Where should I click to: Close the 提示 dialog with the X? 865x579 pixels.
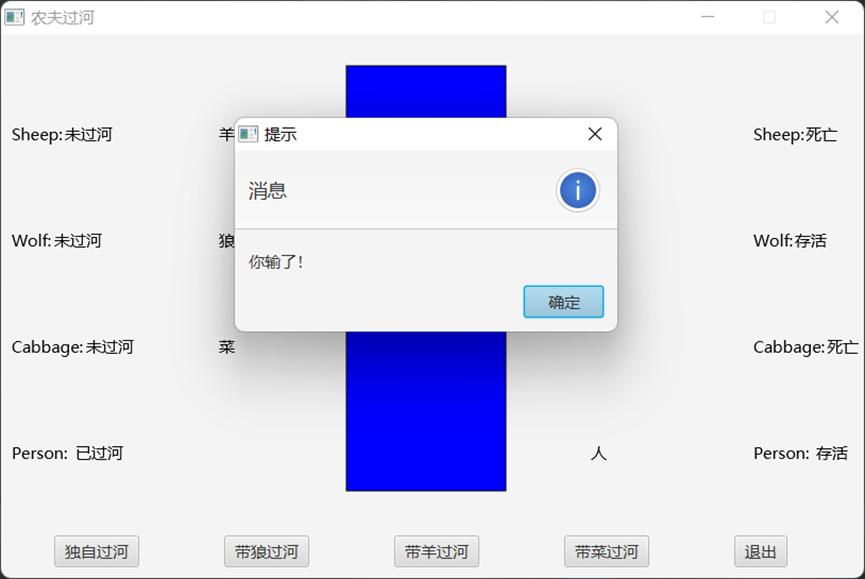click(x=595, y=134)
